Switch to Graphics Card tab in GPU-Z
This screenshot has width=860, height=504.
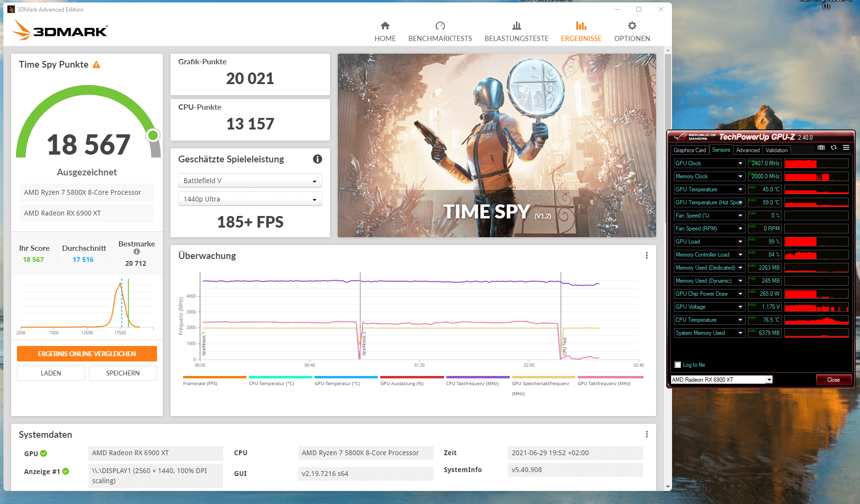[x=690, y=150]
